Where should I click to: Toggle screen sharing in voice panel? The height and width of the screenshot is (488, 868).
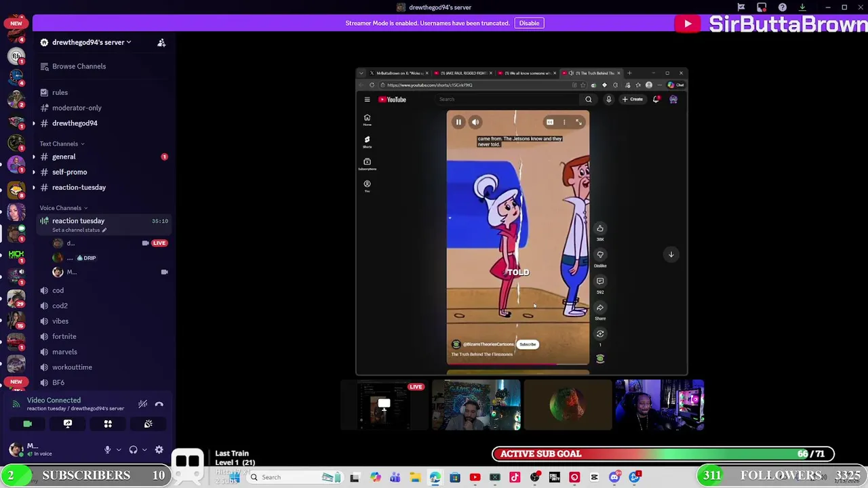tap(68, 424)
